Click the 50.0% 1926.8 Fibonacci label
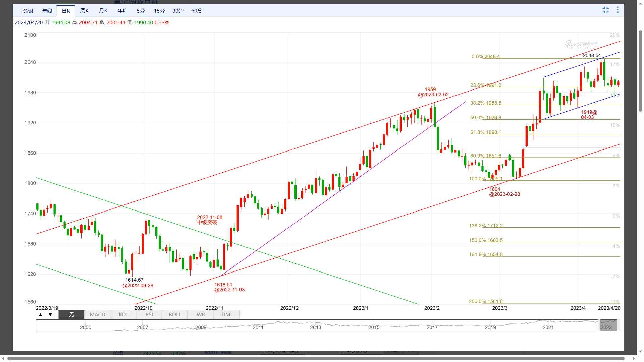 486,118
